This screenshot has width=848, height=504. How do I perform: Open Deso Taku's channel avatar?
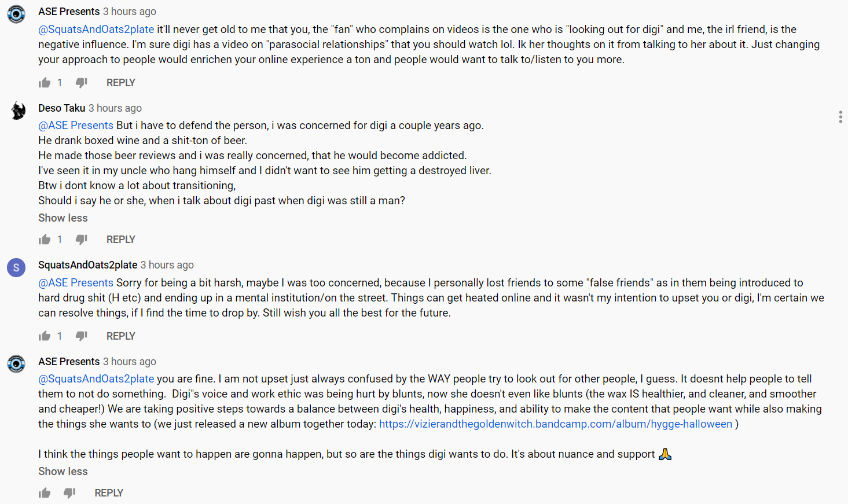[17, 111]
